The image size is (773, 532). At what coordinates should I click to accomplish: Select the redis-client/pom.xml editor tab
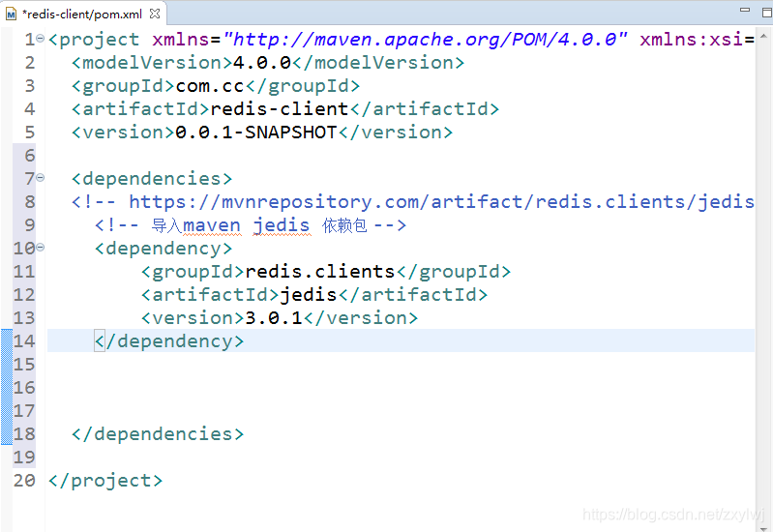pyautogui.click(x=82, y=14)
